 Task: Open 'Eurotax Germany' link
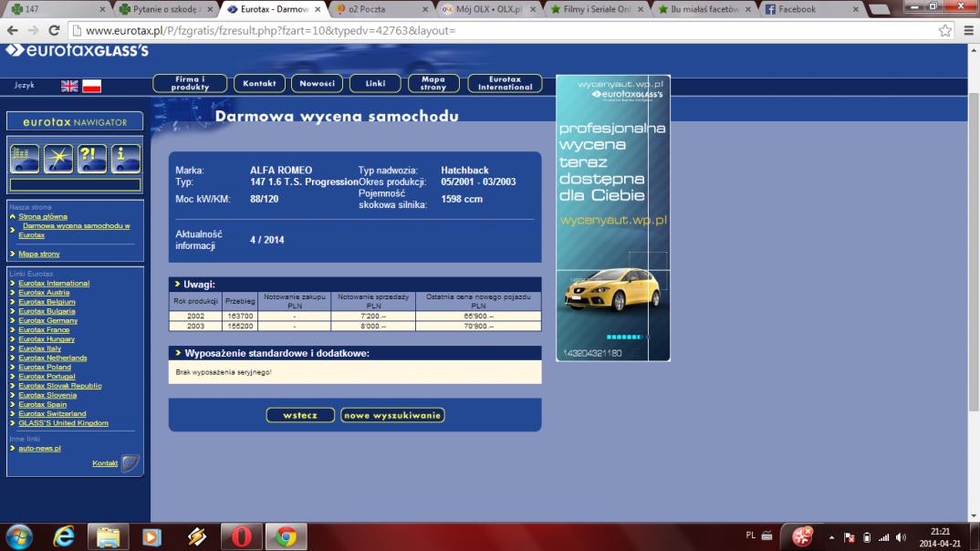click(48, 320)
